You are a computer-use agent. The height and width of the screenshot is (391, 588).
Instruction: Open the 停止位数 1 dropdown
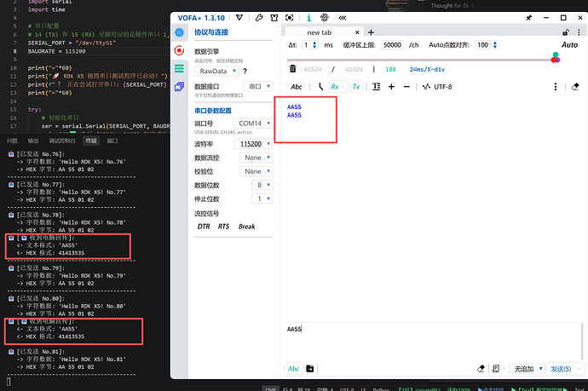point(262,198)
